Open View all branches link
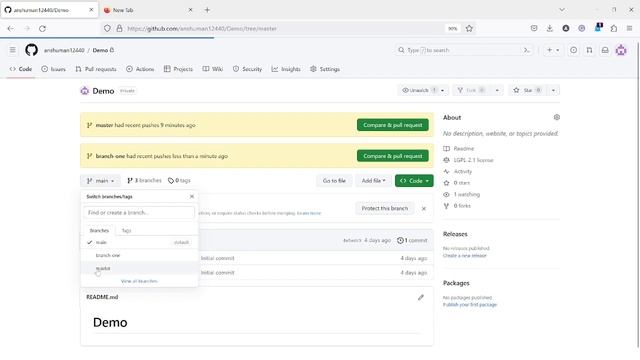Image resolution: width=640 pixels, height=360 pixels. (139, 282)
